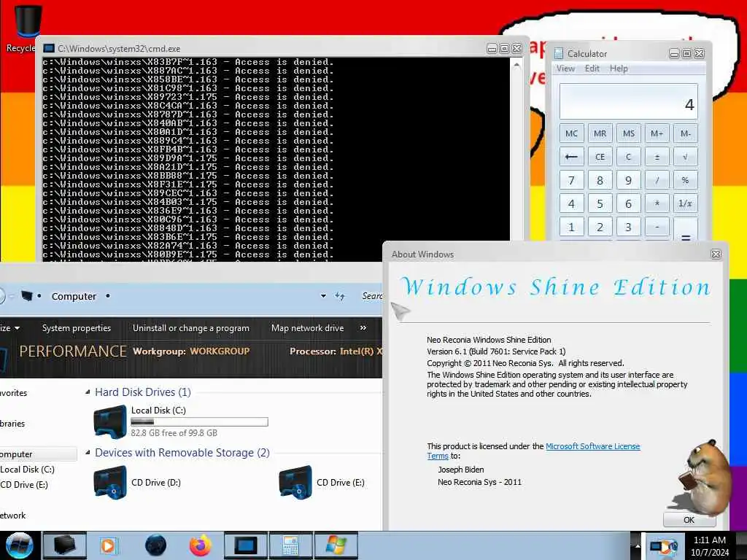Click the M+ calculator button
Image resolution: width=747 pixels, height=560 pixels.
tap(657, 133)
